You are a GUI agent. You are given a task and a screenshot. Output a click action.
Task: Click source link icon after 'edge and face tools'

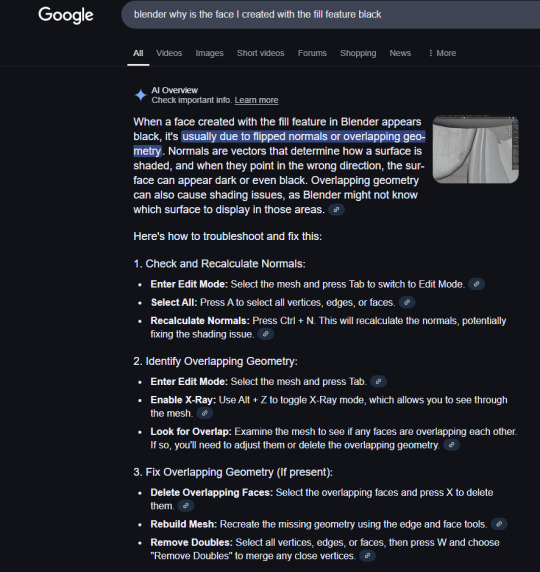pos(499,524)
